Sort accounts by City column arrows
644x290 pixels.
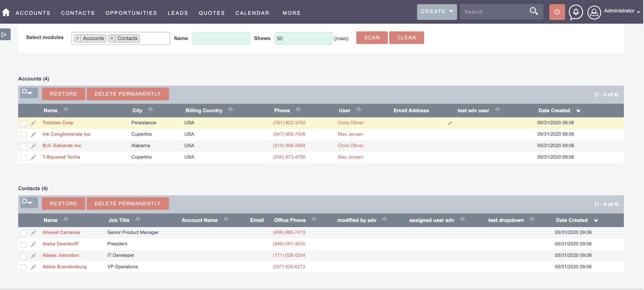coord(150,110)
